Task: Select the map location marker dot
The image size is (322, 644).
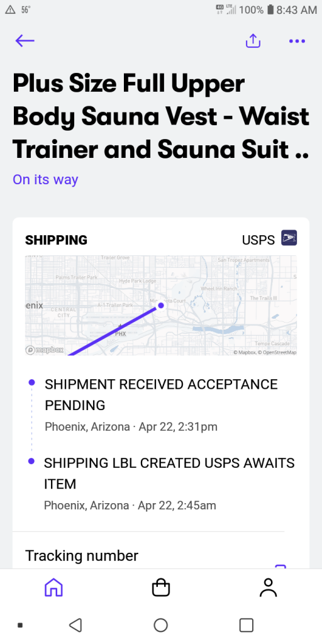Action: pyautogui.click(x=161, y=305)
